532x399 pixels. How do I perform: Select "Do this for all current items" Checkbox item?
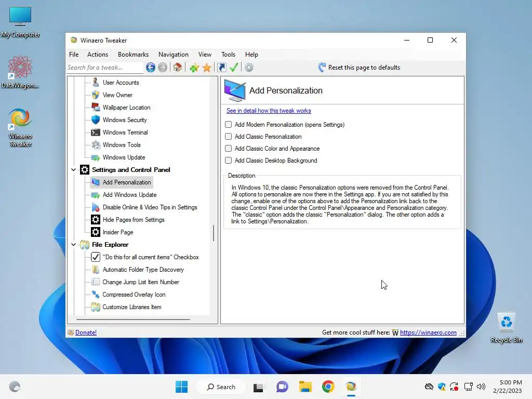[151, 257]
